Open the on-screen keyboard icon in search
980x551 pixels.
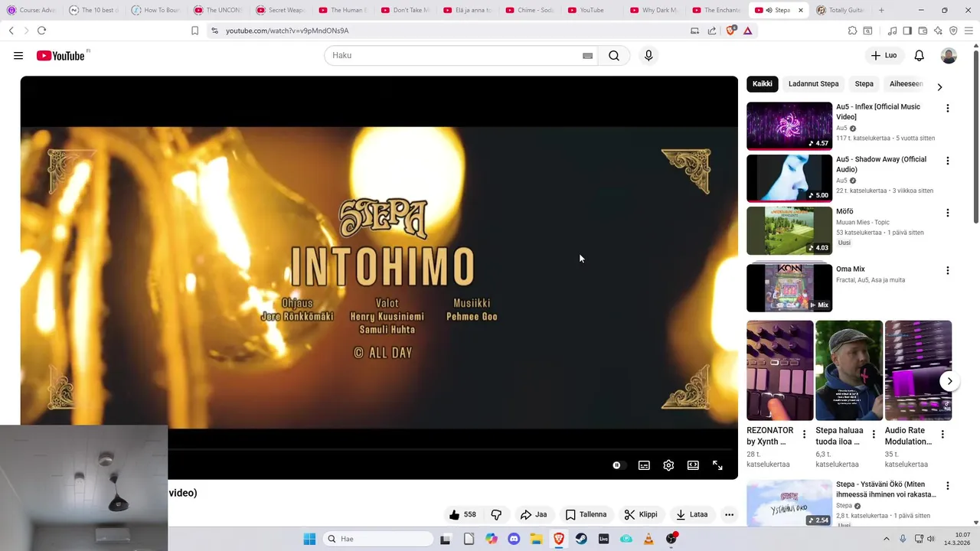588,56
